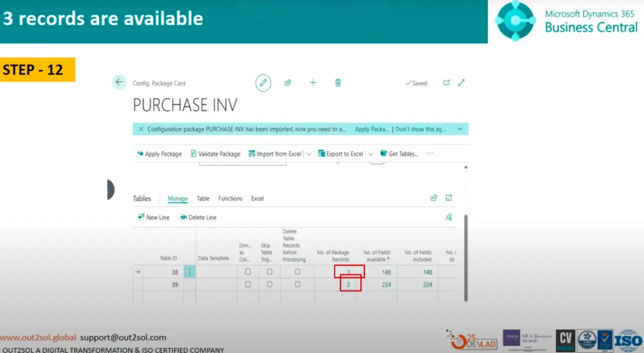The height and width of the screenshot is (353, 644).
Task: Click Validate Package button
Action: point(215,154)
